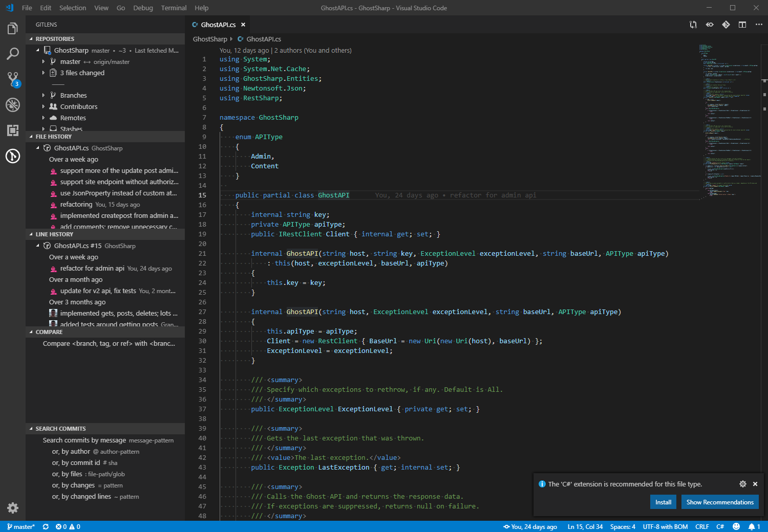Click UTF-8 with BOM encoding indicator
768x532 pixels.
coord(665,526)
